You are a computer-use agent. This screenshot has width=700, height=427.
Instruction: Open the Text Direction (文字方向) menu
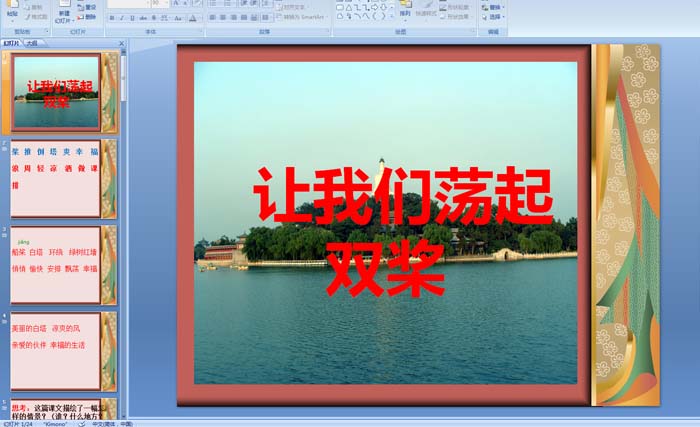coord(291,7)
